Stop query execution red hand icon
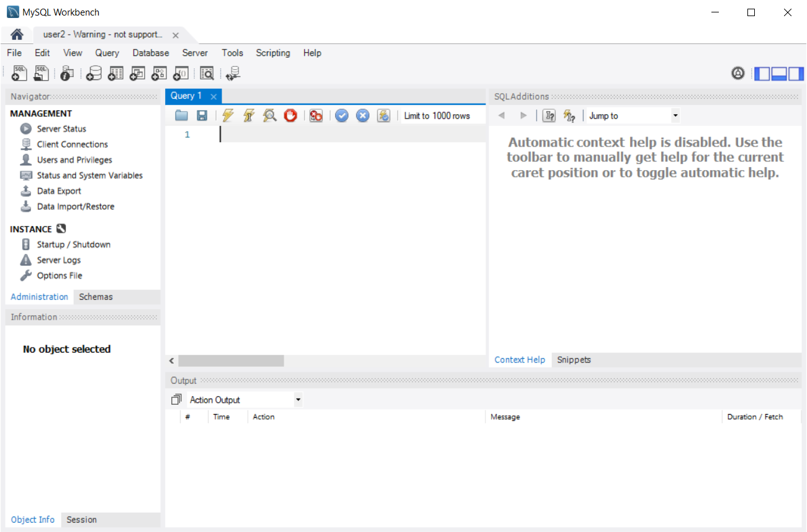807x532 pixels. pos(291,115)
